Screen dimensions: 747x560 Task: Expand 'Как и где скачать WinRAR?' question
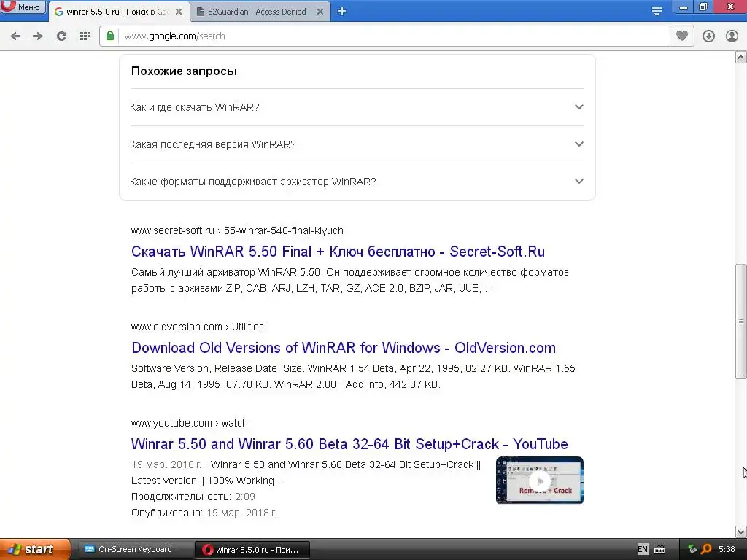357,107
